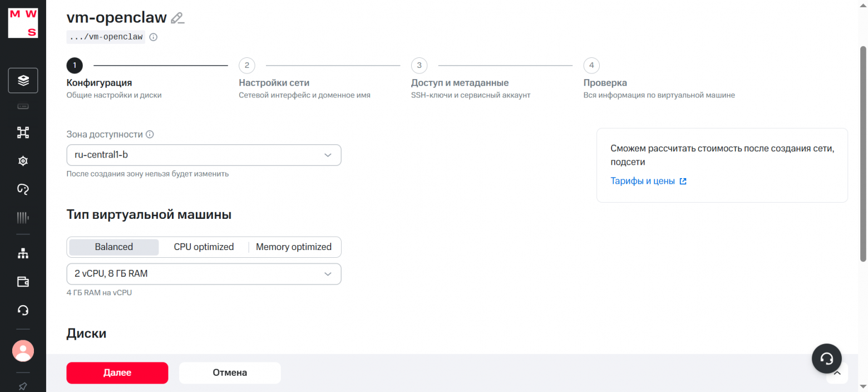Select the barcode-style sidebar icon
Viewport: 868px width, 392px height.
coord(22,217)
